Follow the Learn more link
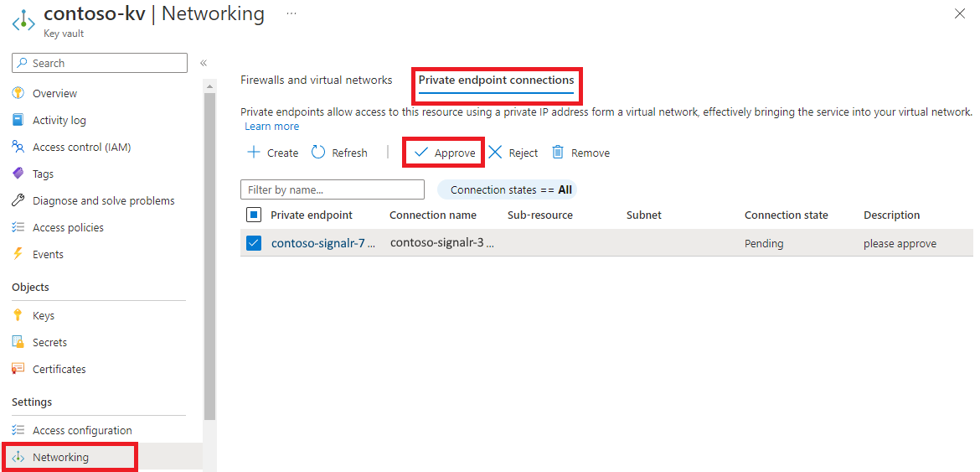 click(272, 127)
